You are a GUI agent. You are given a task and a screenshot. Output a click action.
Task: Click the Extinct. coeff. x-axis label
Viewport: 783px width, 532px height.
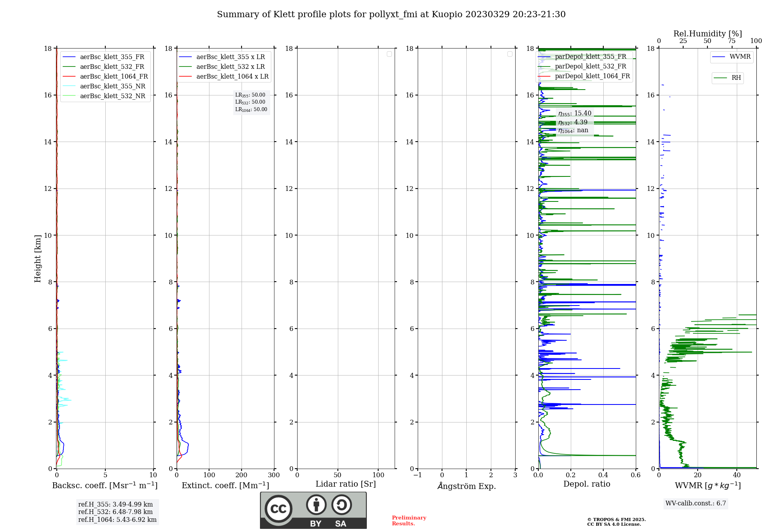click(226, 485)
